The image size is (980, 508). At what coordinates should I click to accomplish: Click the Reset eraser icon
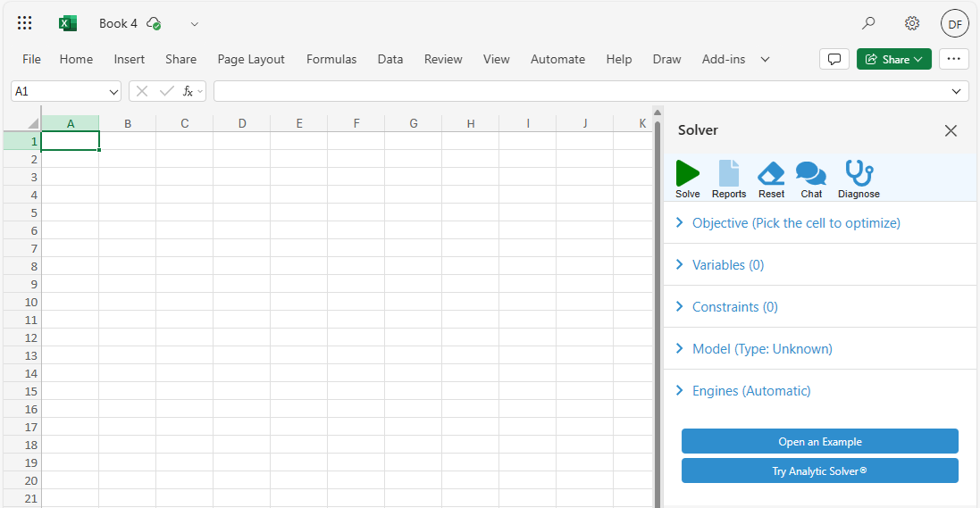(x=771, y=174)
